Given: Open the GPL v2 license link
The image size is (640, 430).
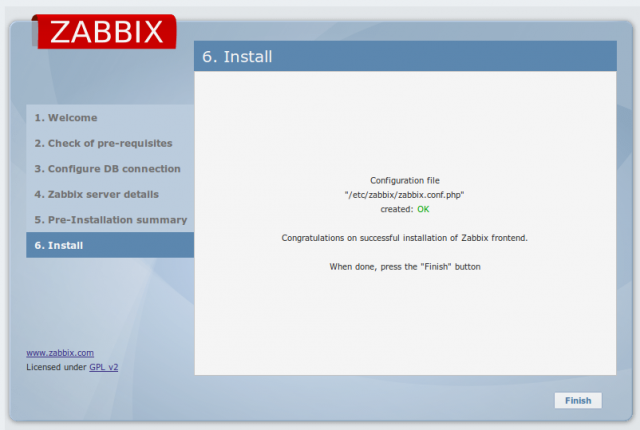Looking at the screenshot, I should point(104,367).
